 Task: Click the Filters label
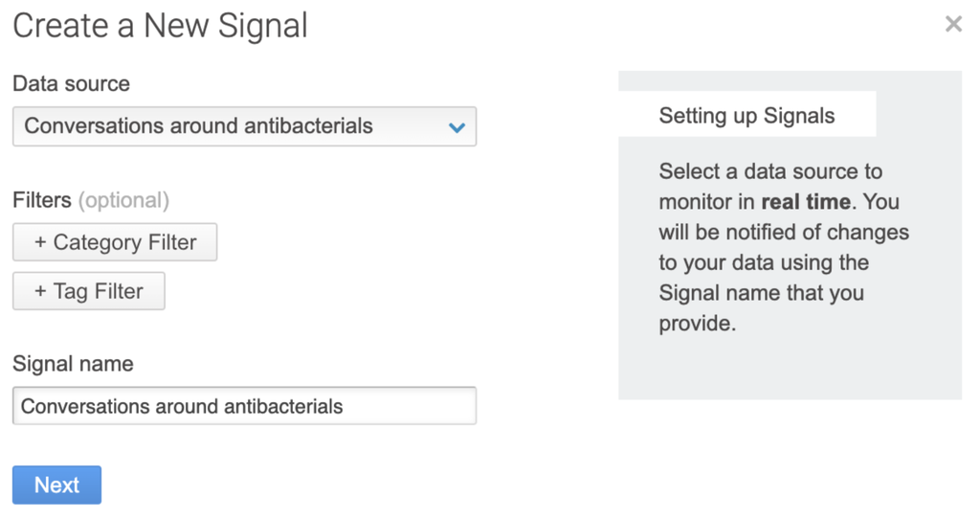point(42,200)
